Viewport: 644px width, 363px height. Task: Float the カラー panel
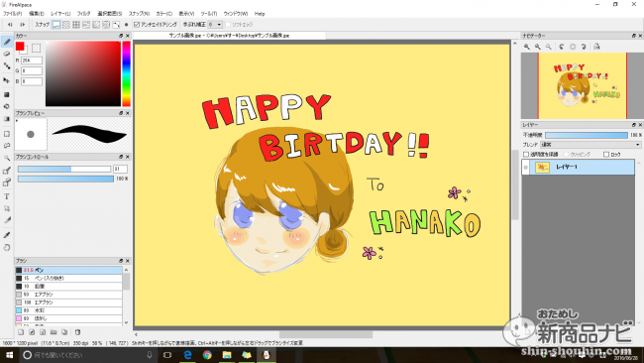[x=121, y=36]
